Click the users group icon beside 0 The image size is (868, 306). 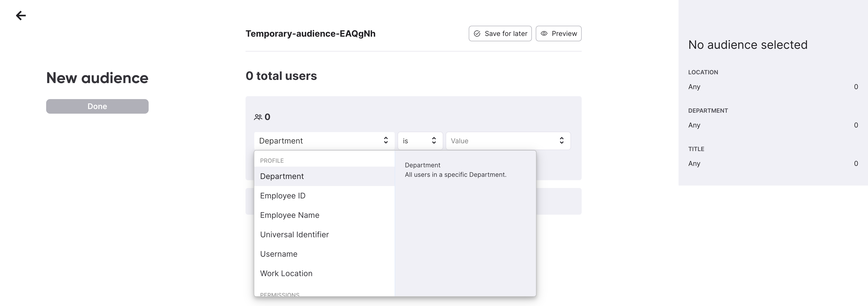[x=258, y=117]
